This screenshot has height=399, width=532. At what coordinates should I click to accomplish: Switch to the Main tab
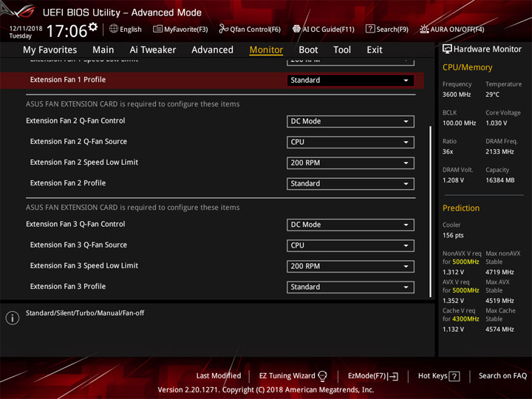103,50
